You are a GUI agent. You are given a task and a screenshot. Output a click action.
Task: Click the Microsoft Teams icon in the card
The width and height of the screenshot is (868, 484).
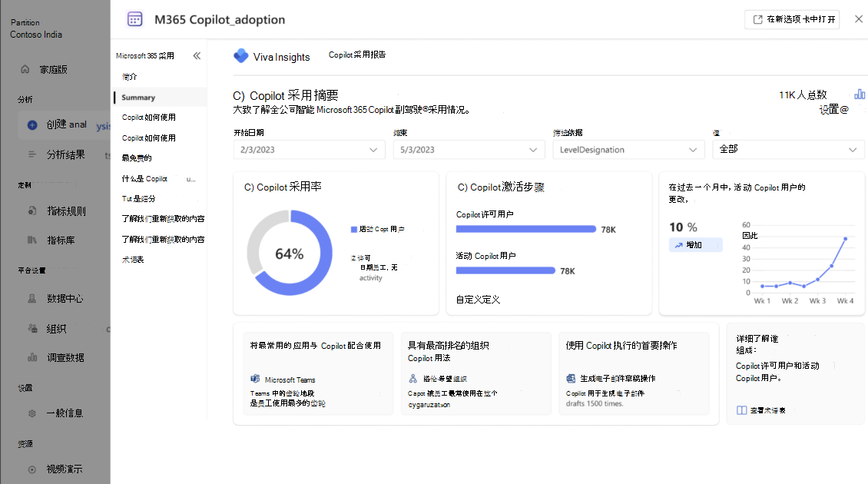[255, 380]
